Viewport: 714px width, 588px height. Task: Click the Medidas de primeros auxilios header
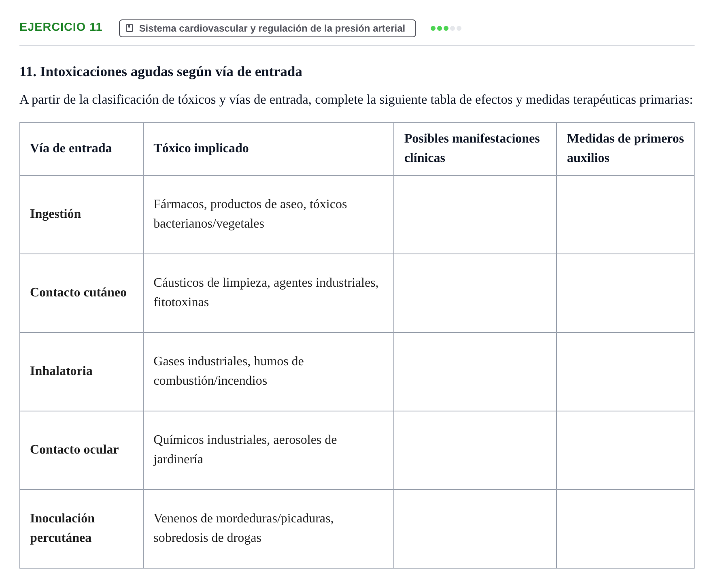[625, 149]
